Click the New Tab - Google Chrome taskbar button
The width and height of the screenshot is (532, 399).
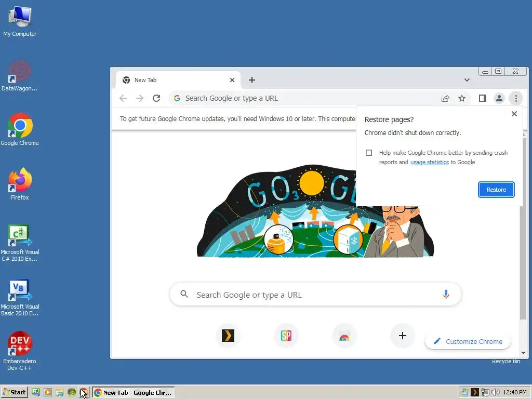pos(134,393)
